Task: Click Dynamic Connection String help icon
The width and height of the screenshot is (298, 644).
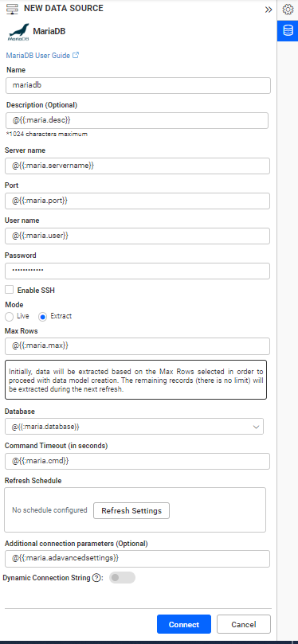Action: tap(96, 578)
